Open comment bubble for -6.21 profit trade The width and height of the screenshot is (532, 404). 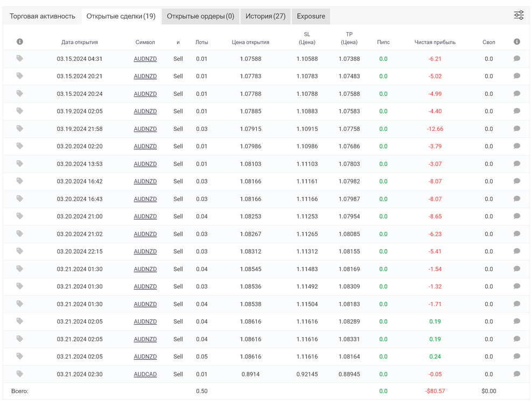coord(517,58)
